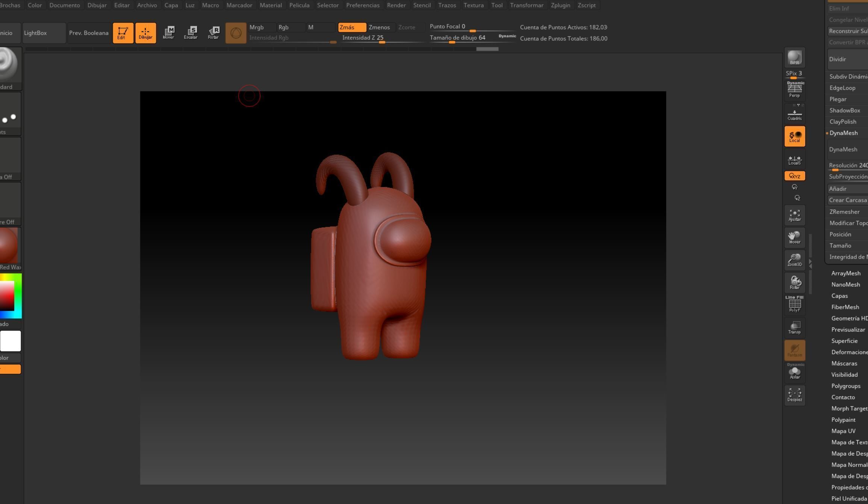Image resolution: width=868 pixels, height=504 pixels.
Task: Click the BPR render icon
Action: point(794,58)
